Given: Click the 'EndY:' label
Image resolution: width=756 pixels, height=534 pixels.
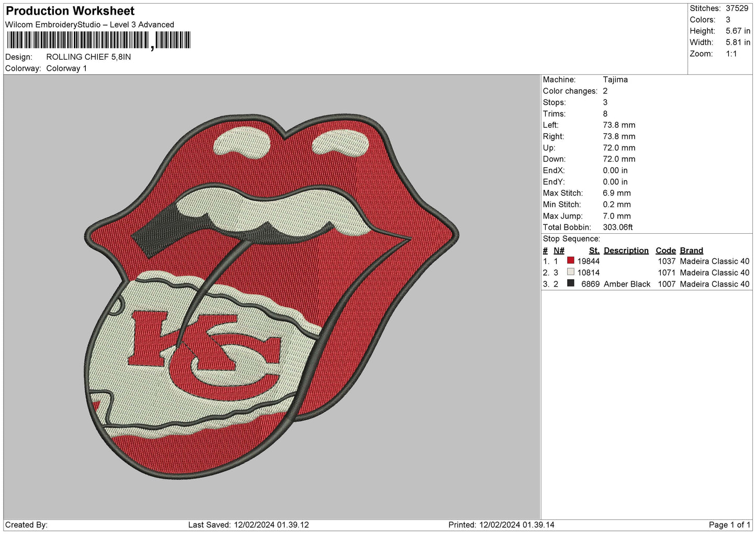Looking at the screenshot, I should pos(554,182).
